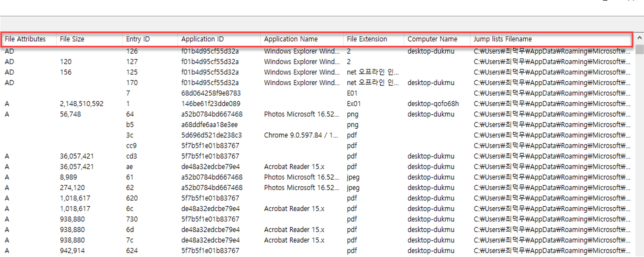
Task: Click the Application ID a68ddfe6aa18e3ee cell
Action: 209,125
